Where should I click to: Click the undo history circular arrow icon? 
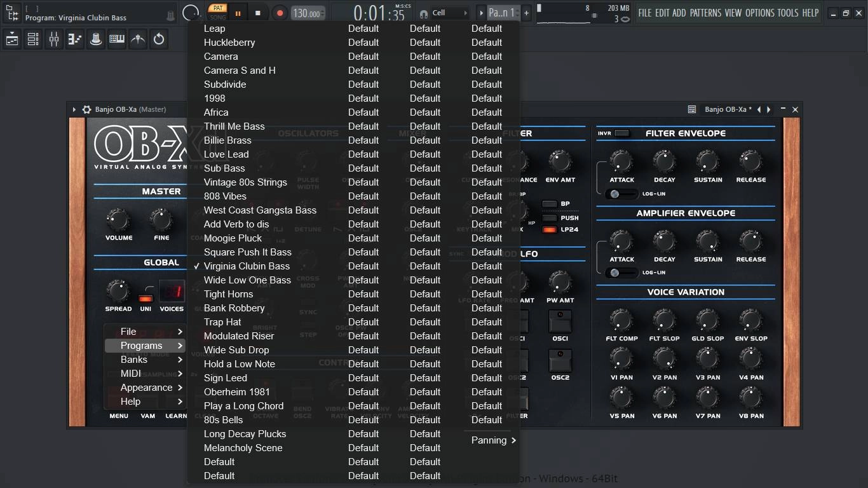point(159,39)
